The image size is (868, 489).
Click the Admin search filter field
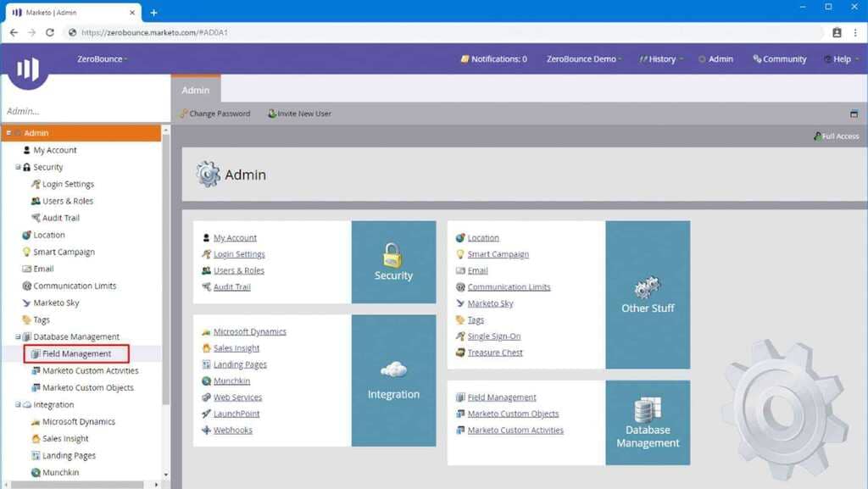(x=86, y=111)
